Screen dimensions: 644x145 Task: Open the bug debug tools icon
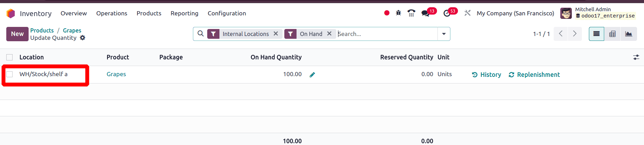coord(398,13)
